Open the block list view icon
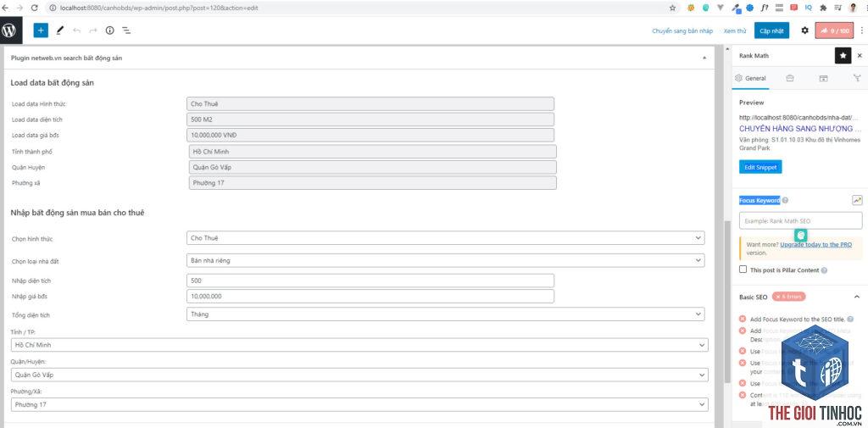Image resolution: width=868 pixels, height=428 pixels. point(126,31)
